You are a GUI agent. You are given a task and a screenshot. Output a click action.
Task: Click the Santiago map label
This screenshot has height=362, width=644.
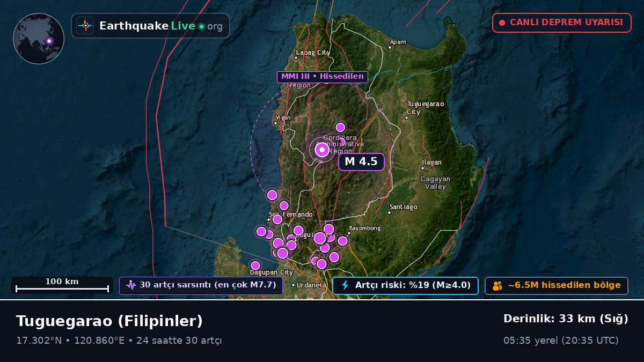403,206
